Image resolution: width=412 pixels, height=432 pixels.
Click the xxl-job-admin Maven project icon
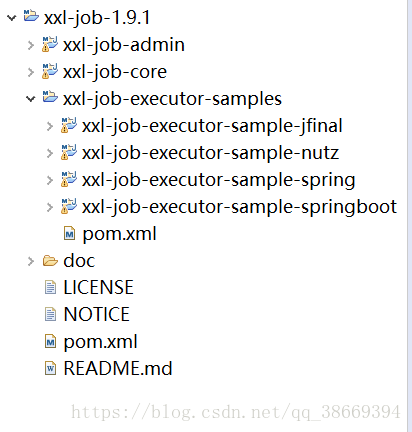[x=50, y=44]
